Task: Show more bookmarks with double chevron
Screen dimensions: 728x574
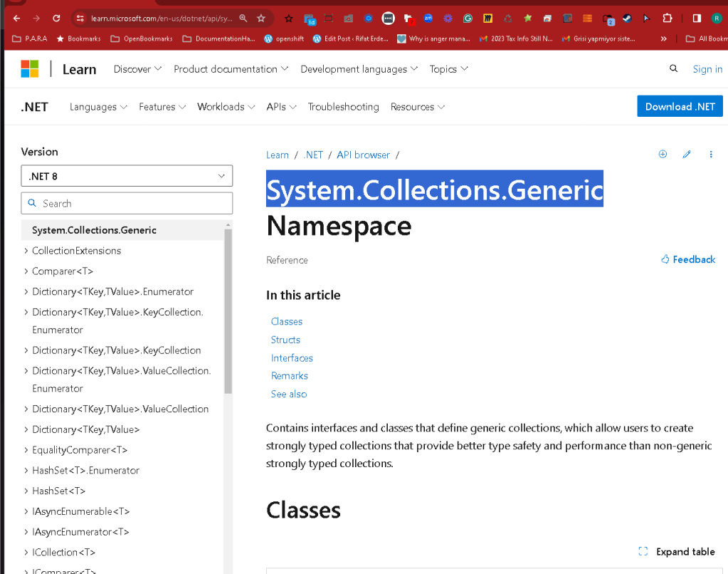Action: tap(663, 38)
